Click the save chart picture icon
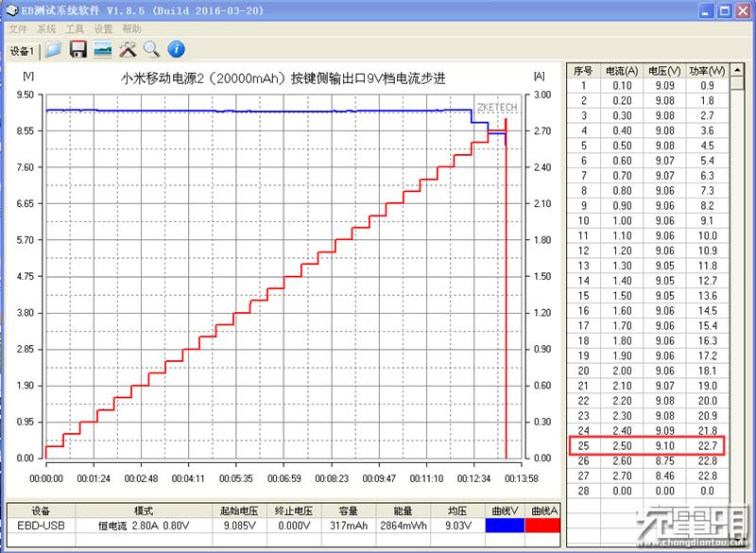The height and width of the screenshot is (553, 756). coord(103,49)
